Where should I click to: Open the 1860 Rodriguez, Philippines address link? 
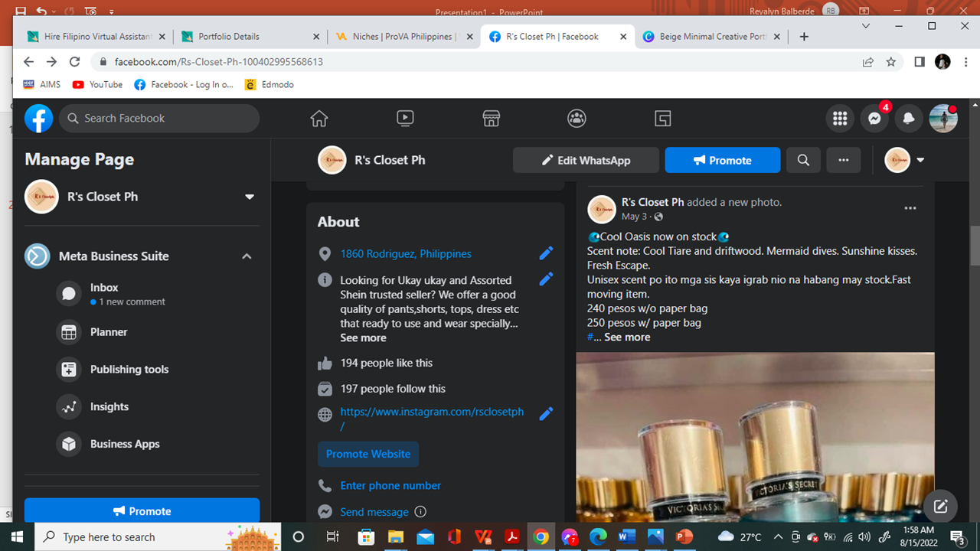tap(406, 253)
